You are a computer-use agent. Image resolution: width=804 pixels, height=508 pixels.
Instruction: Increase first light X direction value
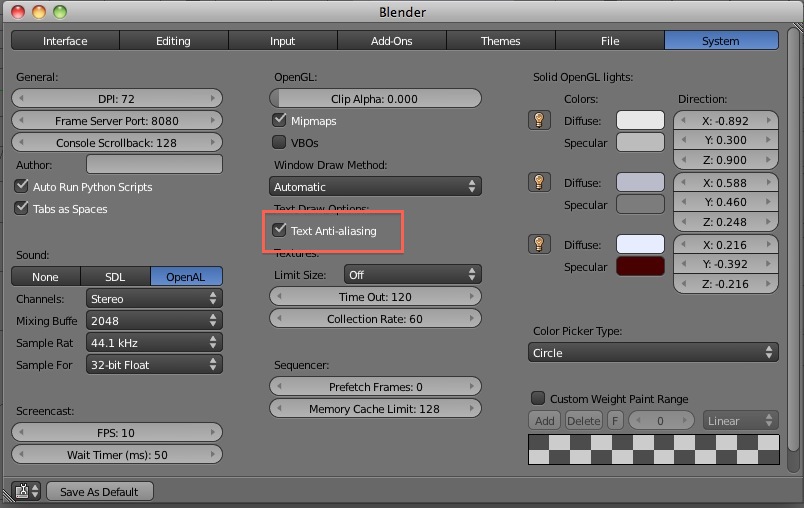point(769,120)
